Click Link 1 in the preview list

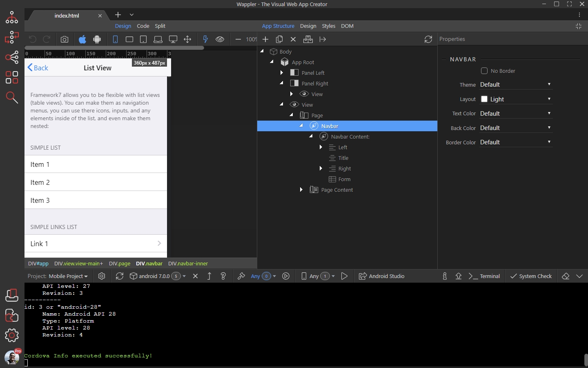click(x=96, y=244)
